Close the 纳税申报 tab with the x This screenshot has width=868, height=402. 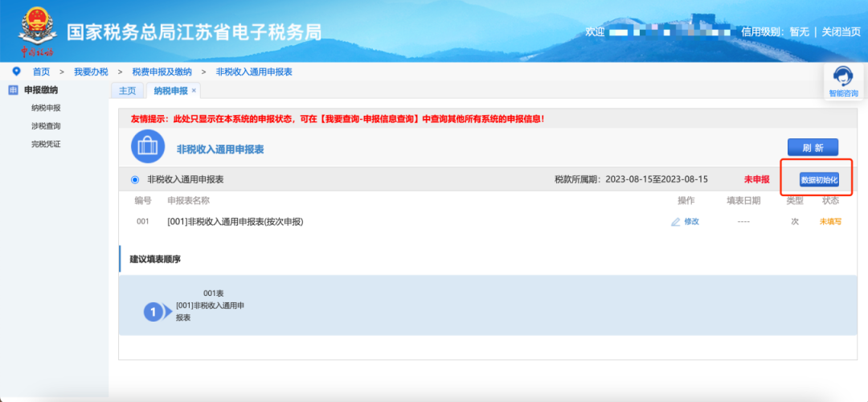click(194, 91)
